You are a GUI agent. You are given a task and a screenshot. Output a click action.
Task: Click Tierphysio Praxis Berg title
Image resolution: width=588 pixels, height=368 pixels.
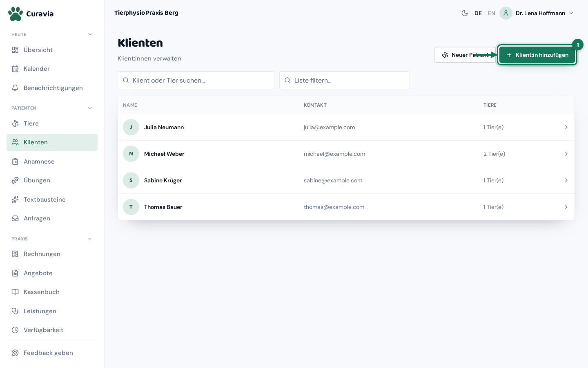click(x=146, y=13)
